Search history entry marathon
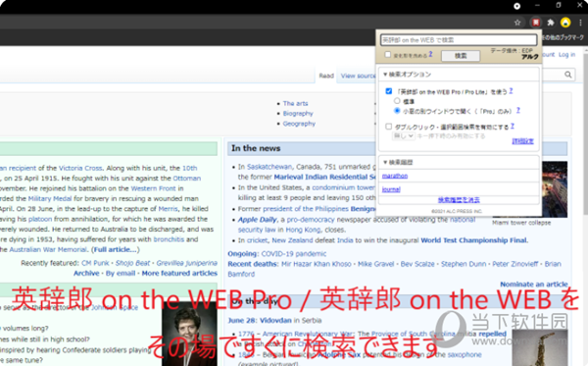The height and width of the screenshot is (366, 588). click(x=395, y=176)
